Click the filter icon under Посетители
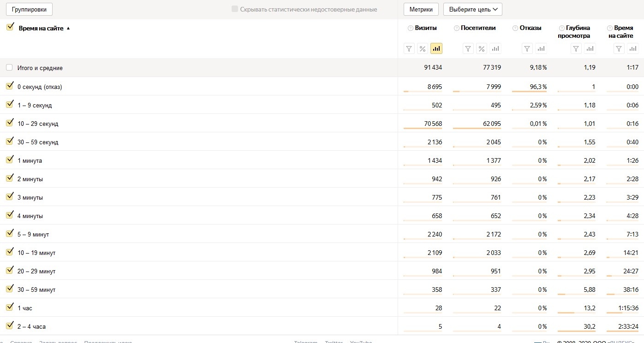 point(468,48)
